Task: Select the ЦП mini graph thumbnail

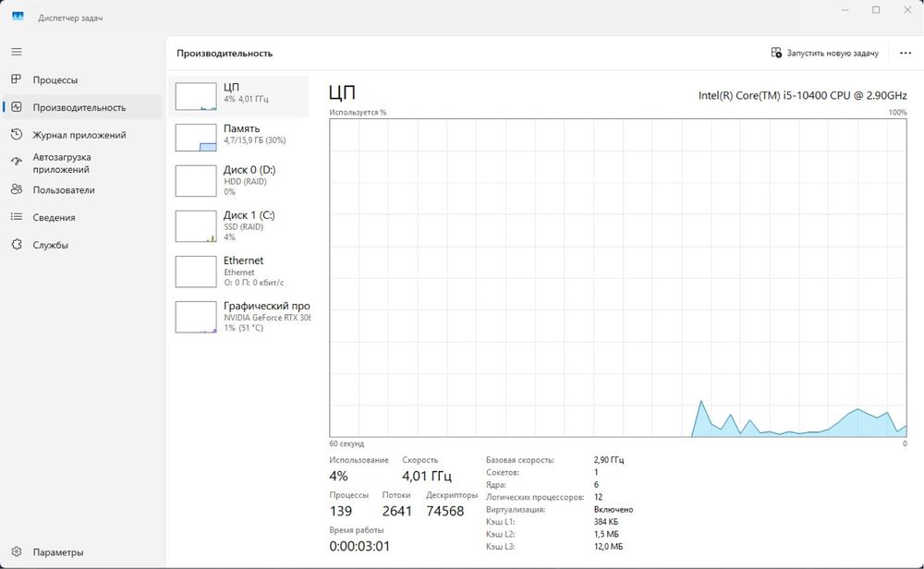Action: [196, 96]
